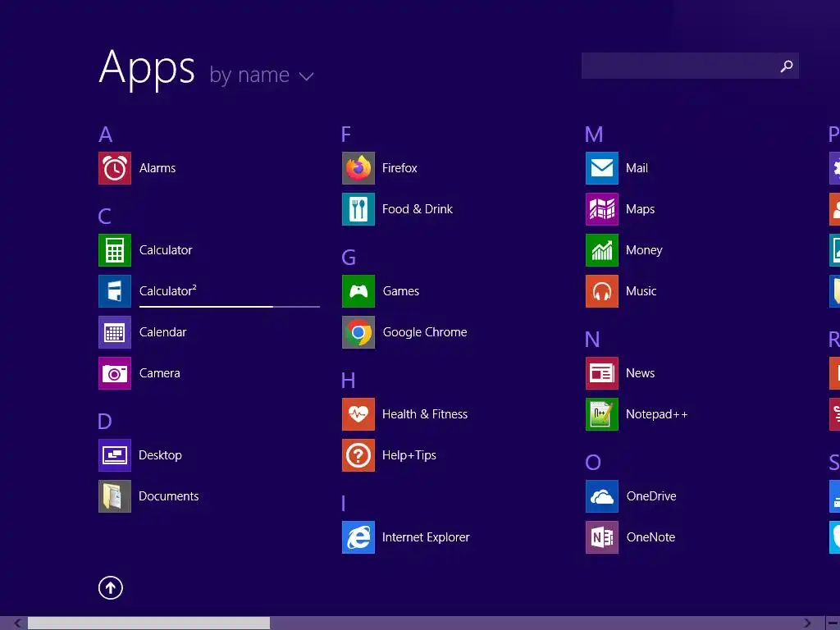Screen dimensions: 840x630
Task: Click the letter D group header
Action: [x=105, y=422]
